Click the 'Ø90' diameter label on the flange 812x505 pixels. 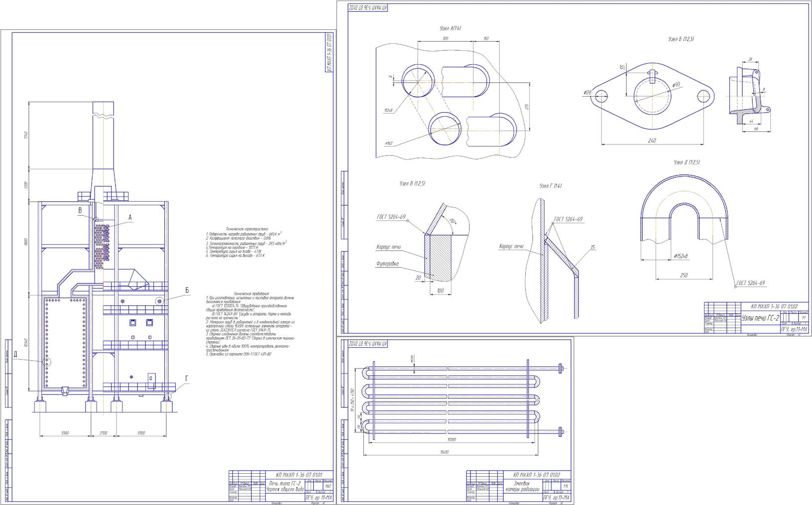click(676, 85)
